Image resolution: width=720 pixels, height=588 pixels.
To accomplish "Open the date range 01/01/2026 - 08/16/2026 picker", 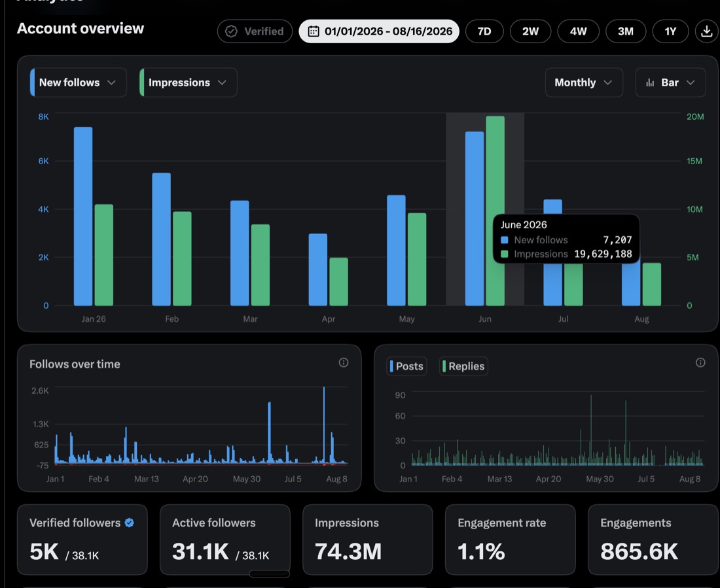I will tap(379, 31).
